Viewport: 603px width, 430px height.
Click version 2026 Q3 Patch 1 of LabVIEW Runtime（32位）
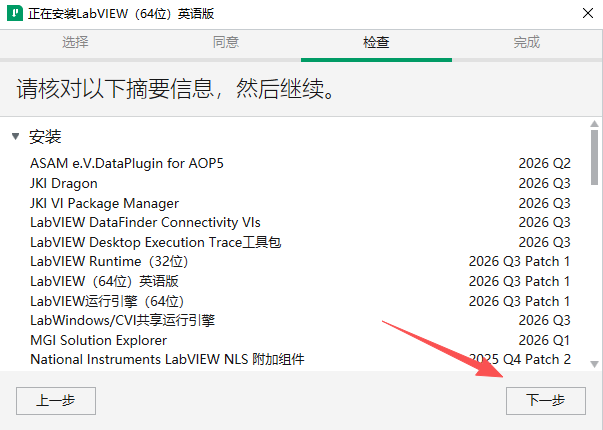[x=519, y=262]
